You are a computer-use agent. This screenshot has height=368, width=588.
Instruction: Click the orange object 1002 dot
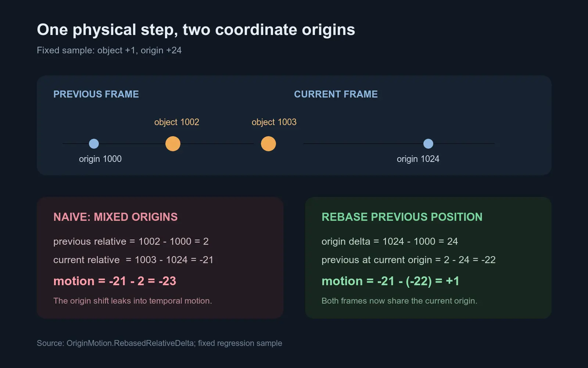173,144
